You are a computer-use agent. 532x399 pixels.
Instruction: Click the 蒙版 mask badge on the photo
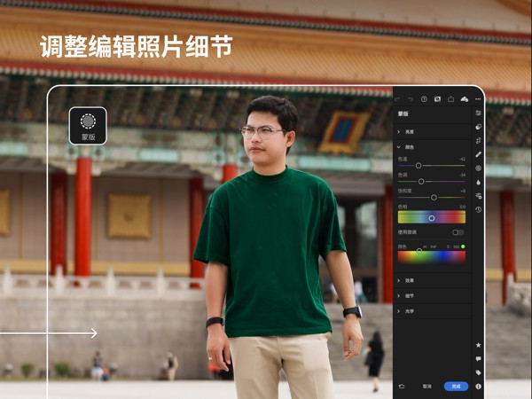(88, 126)
